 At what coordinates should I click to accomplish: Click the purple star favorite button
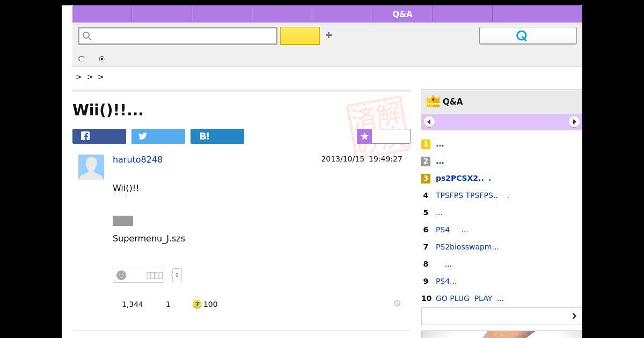[x=383, y=136]
